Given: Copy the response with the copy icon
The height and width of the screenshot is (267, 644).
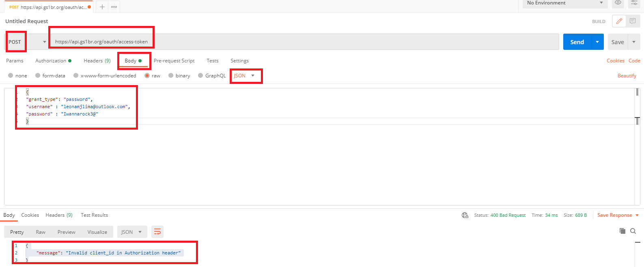Looking at the screenshot, I should (x=622, y=231).
